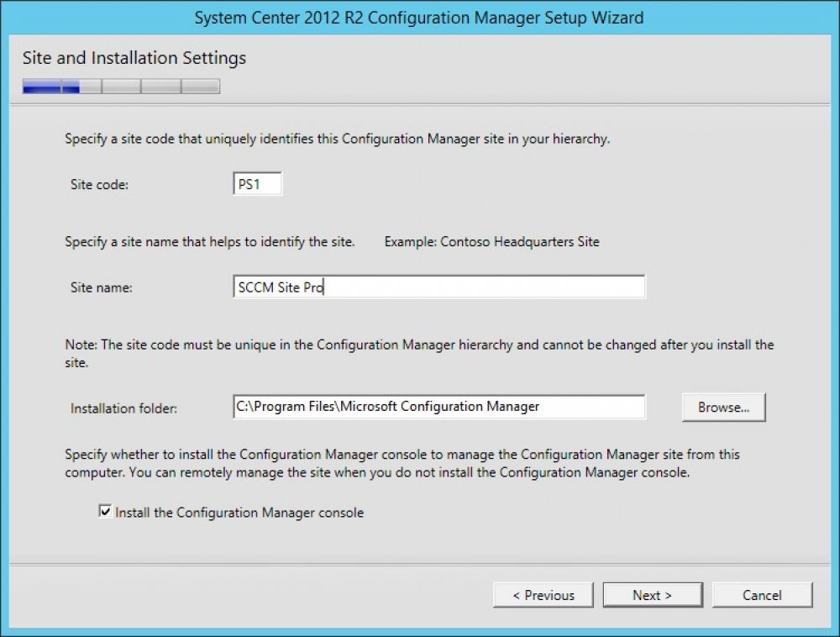840x637 pixels.
Task: Open the Browse... folder dialog
Action: [724, 408]
